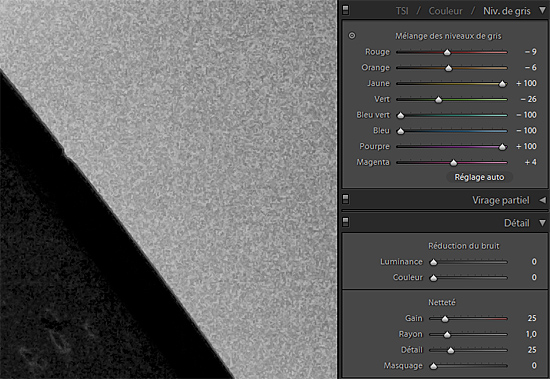The image size is (550, 379).
Task: Click the Mélange des niveaux de gris heading
Action: coord(448,36)
